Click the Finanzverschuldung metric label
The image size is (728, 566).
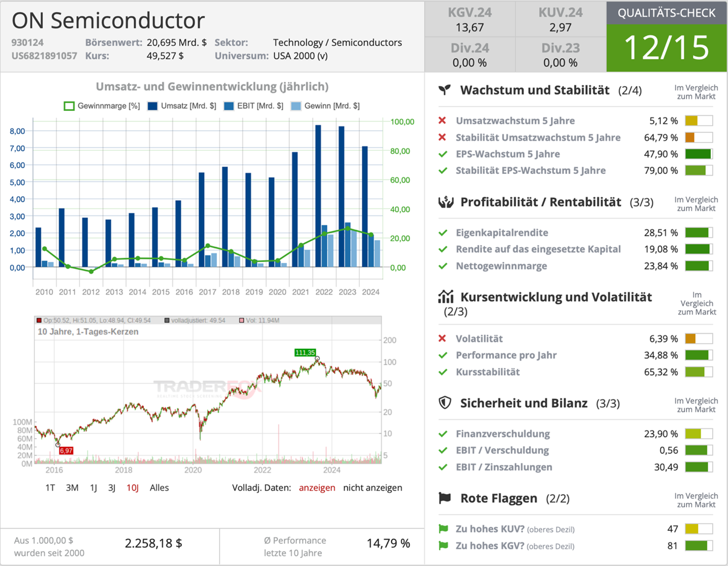point(503,434)
